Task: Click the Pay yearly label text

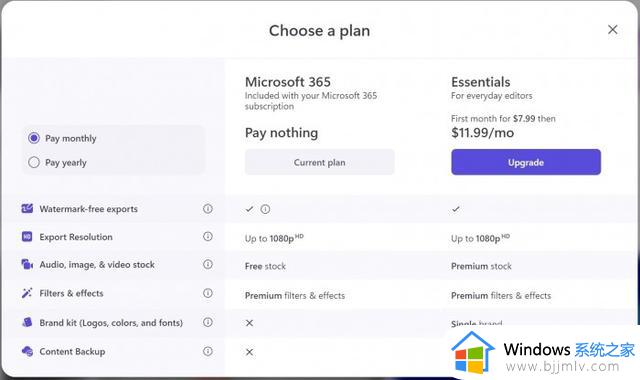Action: (x=66, y=162)
